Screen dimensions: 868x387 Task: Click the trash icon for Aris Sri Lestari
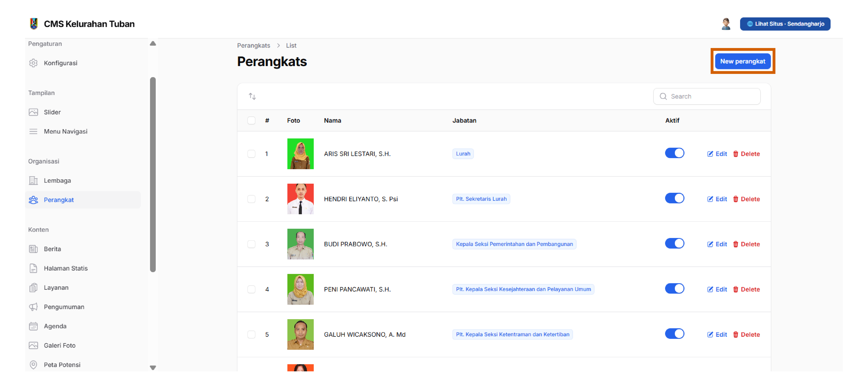pyautogui.click(x=736, y=154)
